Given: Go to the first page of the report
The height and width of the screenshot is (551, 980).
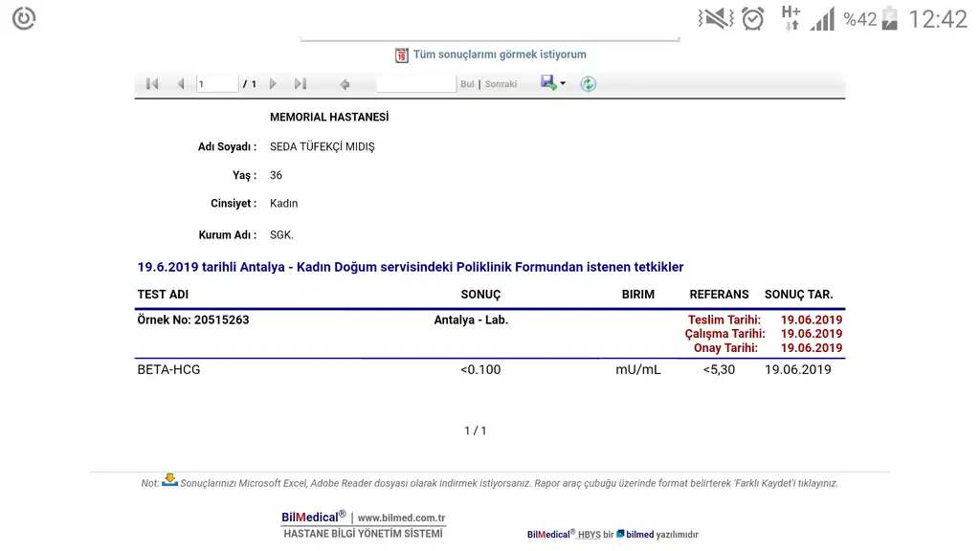Looking at the screenshot, I should point(152,84).
